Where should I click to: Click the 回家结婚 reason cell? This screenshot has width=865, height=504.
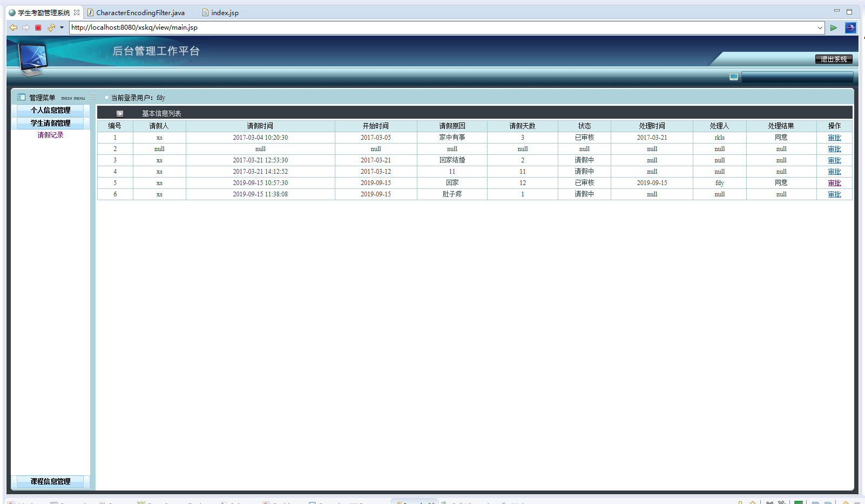[x=452, y=160]
